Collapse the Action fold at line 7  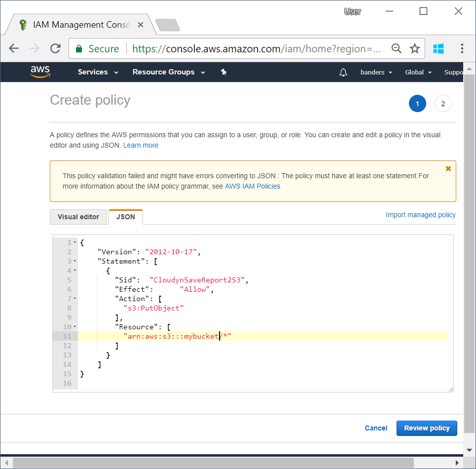tap(74, 299)
